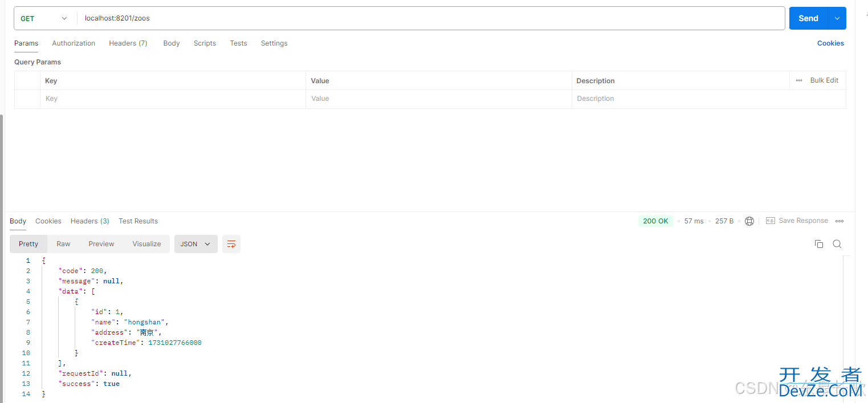Open the Headers (7) request tab
This screenshot has height=403, width=868.
[x=128, y=43]
